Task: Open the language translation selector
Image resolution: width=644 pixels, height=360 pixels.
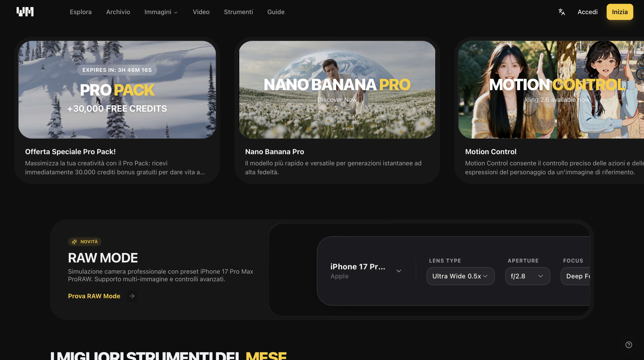Action: point(561,12)
